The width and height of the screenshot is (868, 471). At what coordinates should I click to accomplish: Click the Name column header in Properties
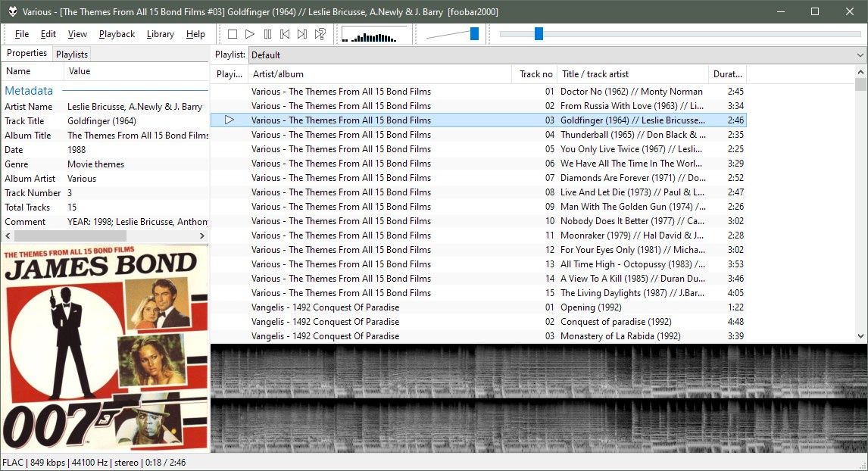(32, 71)
